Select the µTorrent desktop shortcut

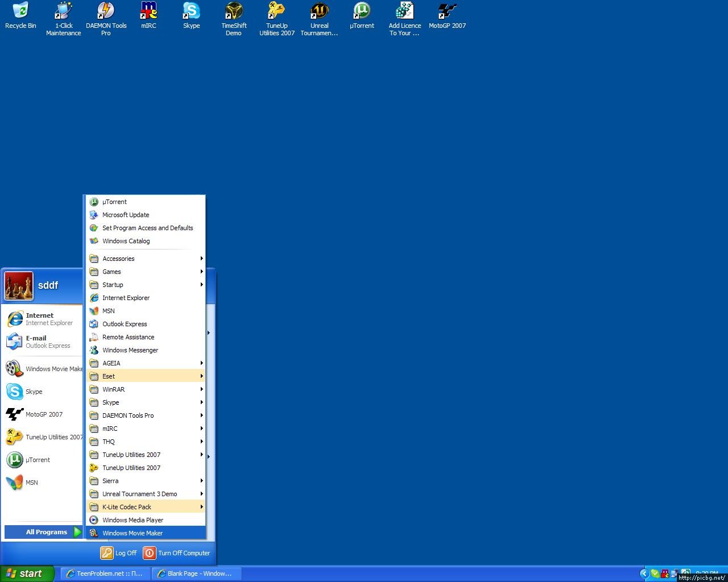[x=362, y=16]
